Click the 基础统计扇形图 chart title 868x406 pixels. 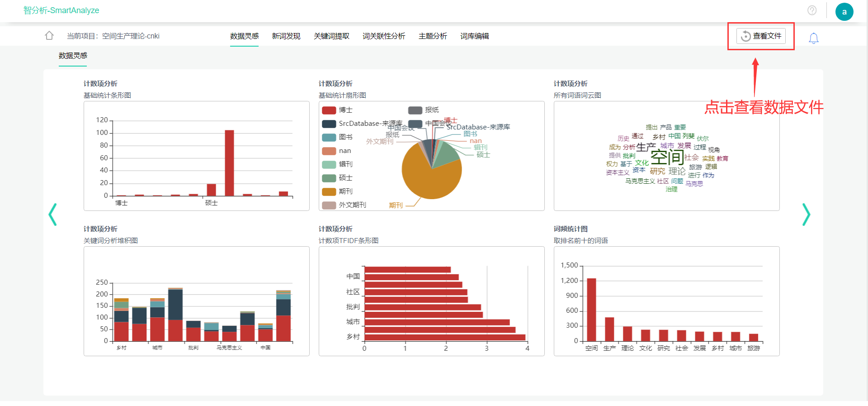point(343,96)
